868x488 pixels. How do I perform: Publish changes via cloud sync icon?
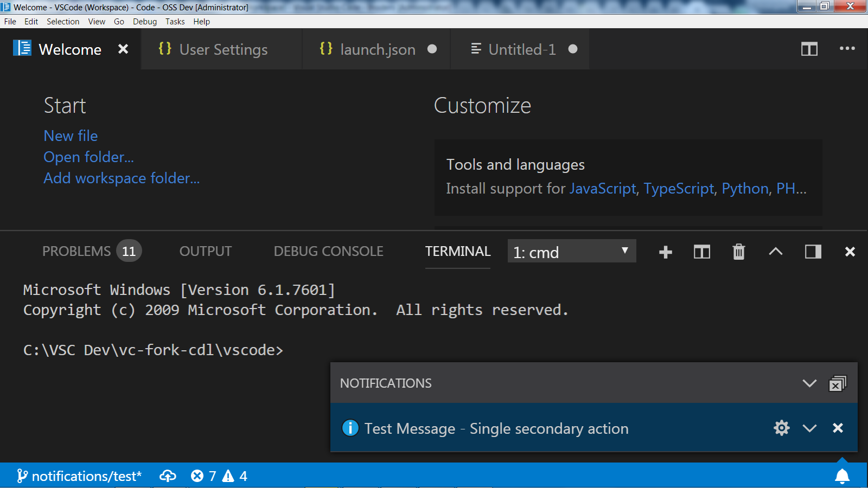pos(168,476)
